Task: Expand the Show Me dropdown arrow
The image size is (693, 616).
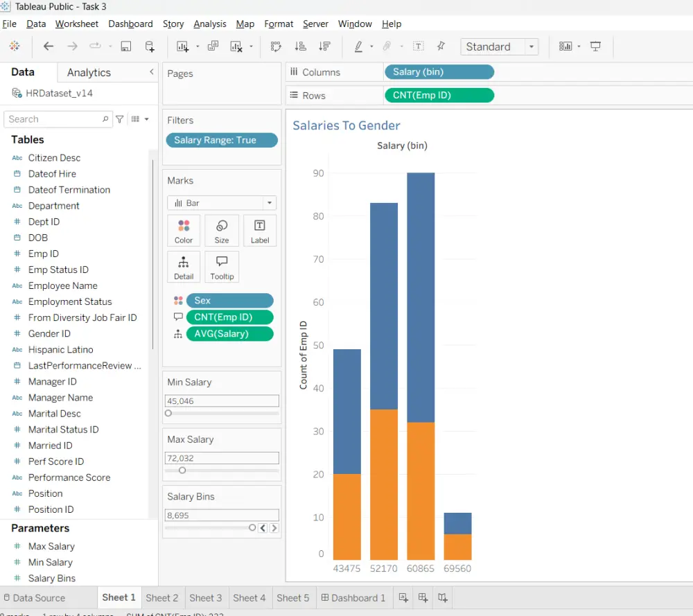Action: point(579,46)
